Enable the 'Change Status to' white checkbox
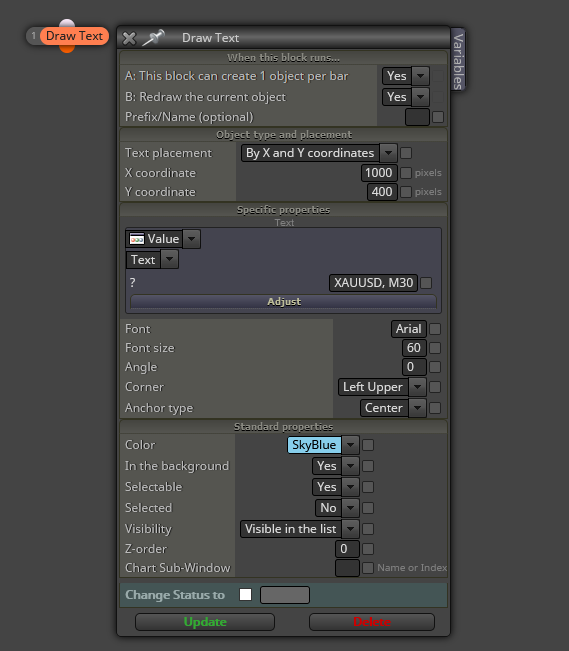569x651 pixels. (x=245, y=595)
